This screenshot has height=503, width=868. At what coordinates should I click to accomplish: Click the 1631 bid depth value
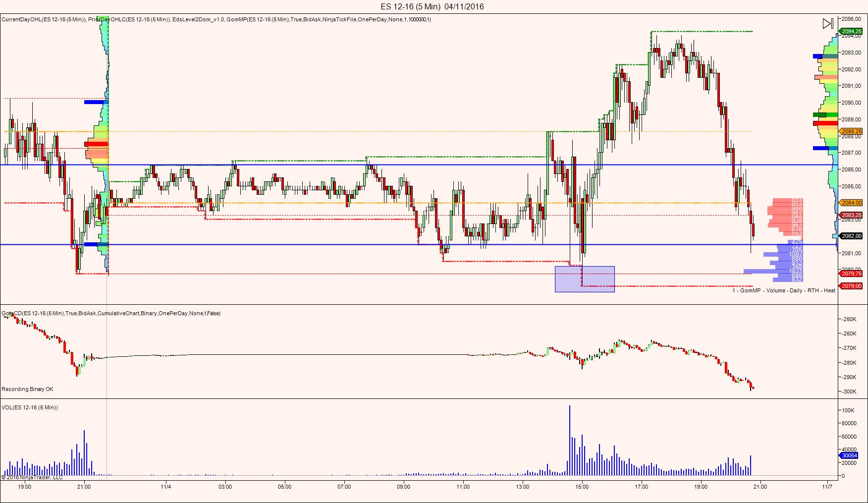pyautogui.click(x=796, y=272)
